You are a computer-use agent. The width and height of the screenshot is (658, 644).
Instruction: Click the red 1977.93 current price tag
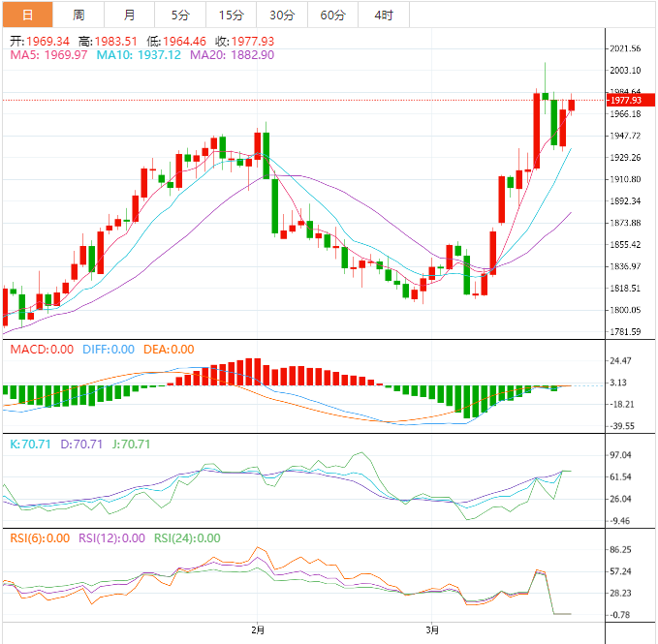point(630,100)
